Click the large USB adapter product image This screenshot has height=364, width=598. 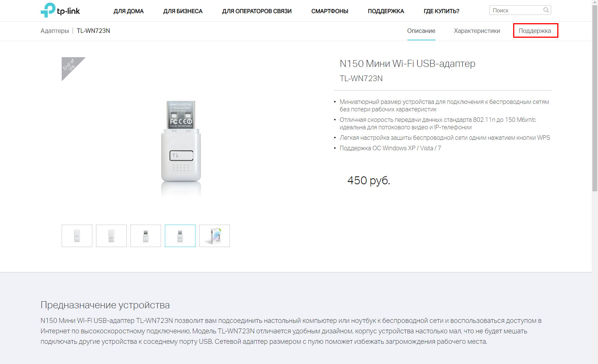pos(181,146)
